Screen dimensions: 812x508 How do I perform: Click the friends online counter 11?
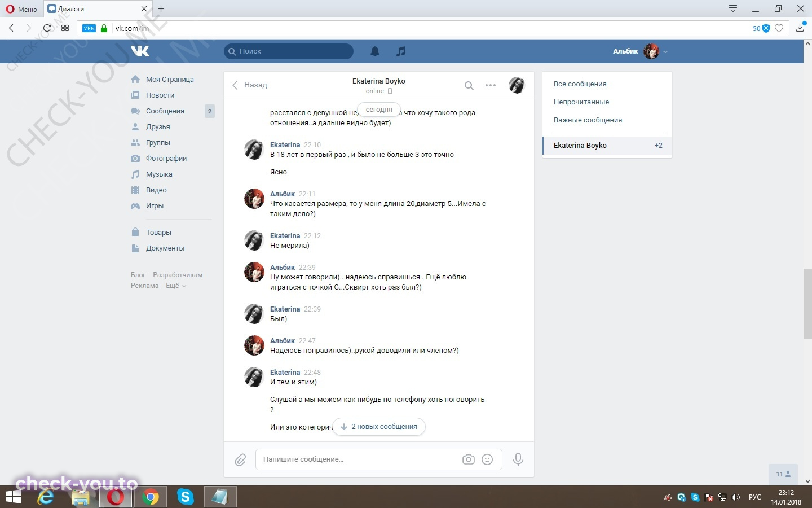pyautogui.click(x=783, y=474)
